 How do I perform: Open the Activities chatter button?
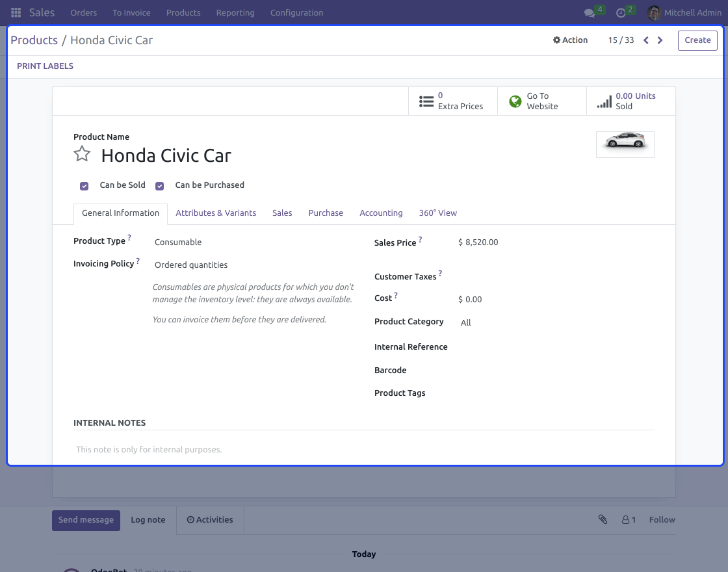pyautogui.click(x=210, y=520)
